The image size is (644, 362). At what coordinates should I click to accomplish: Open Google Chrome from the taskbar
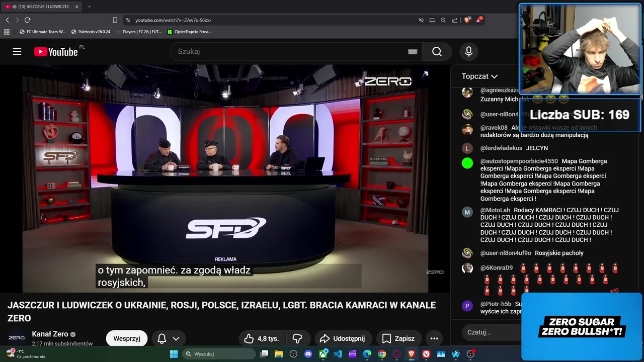382,354
